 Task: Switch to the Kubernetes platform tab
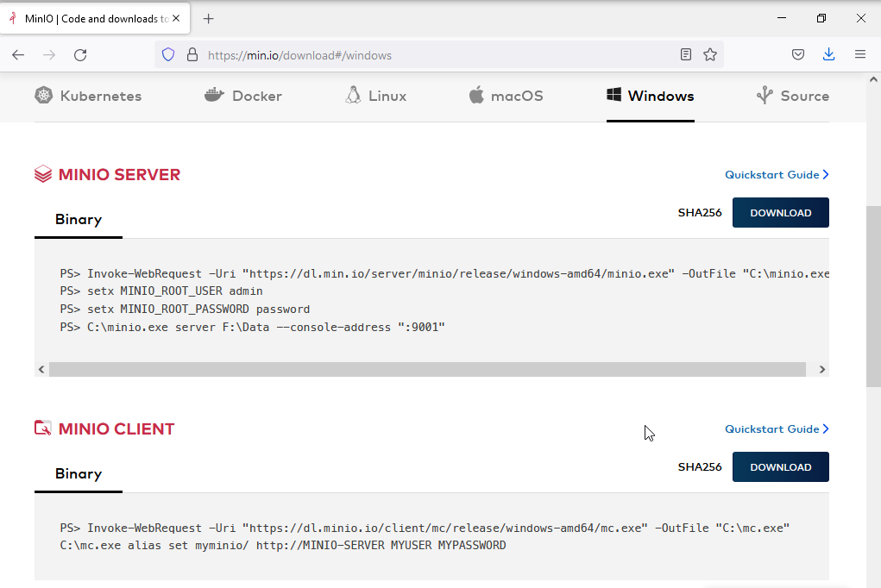(x=88, y=96)
